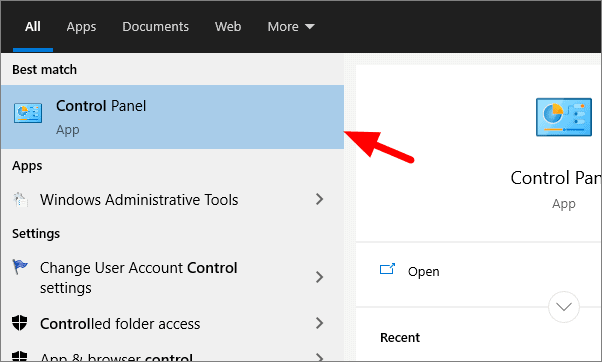Viewport: 602px width, 362px height.
Task: Open the Control Panel best match result
Action: pos(172,117)
